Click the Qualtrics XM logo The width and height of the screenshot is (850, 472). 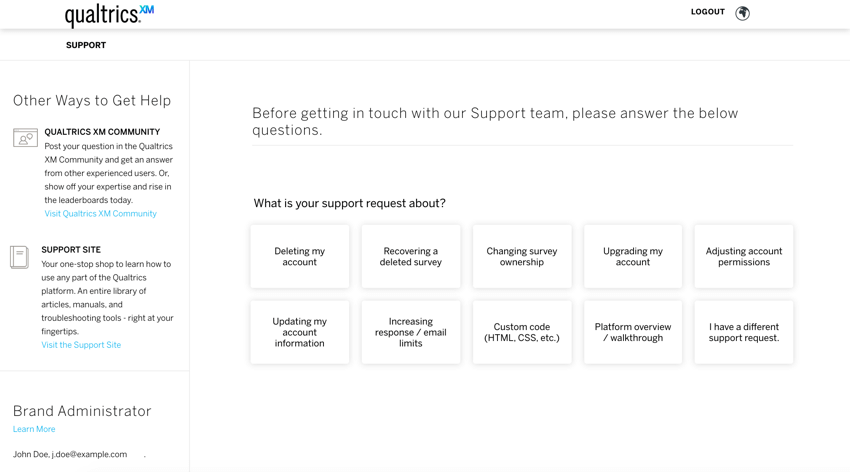click(x=109, y=16)
